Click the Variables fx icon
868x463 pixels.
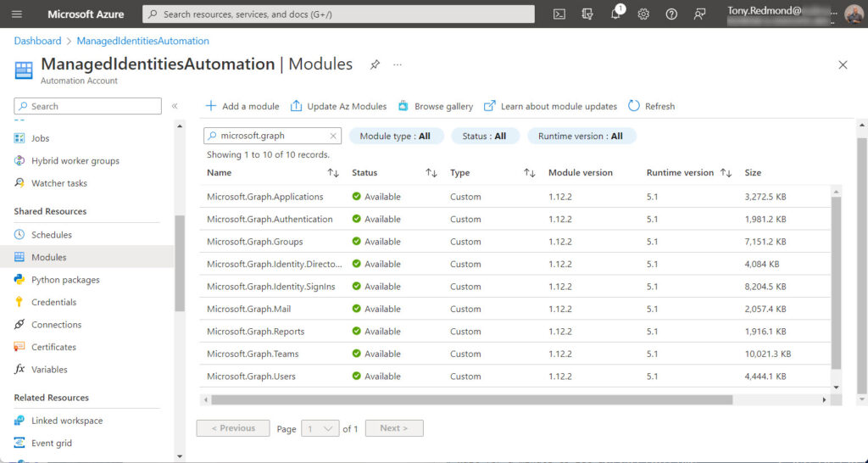coord(19,369)
